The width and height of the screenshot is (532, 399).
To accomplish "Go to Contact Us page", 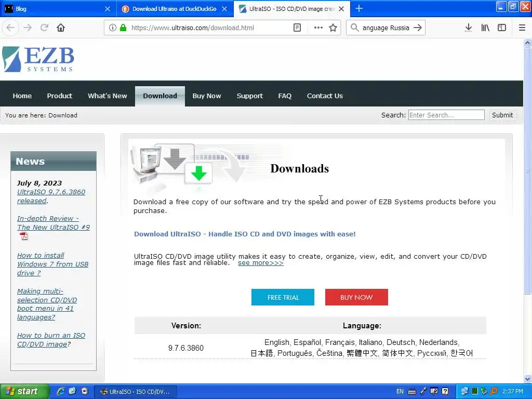I will [325, 96].
